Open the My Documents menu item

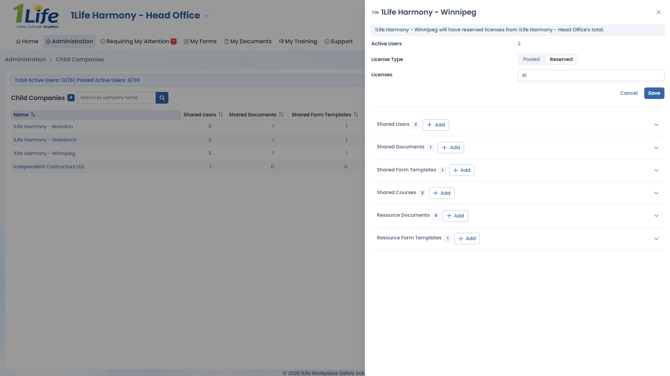pyautogui.click(x=247, y=41)
